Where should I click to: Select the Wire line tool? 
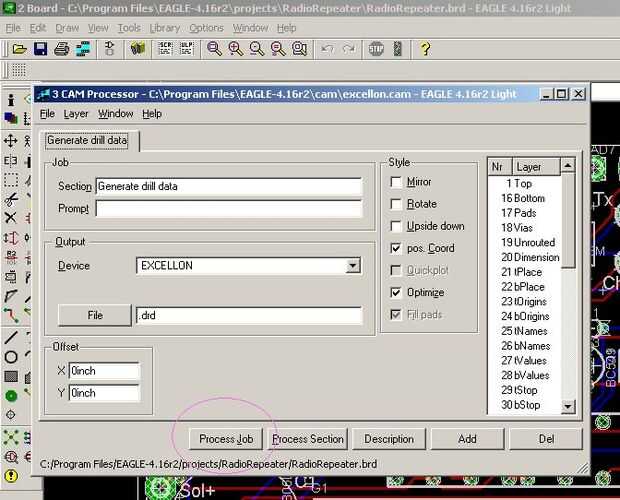point(11,338)
